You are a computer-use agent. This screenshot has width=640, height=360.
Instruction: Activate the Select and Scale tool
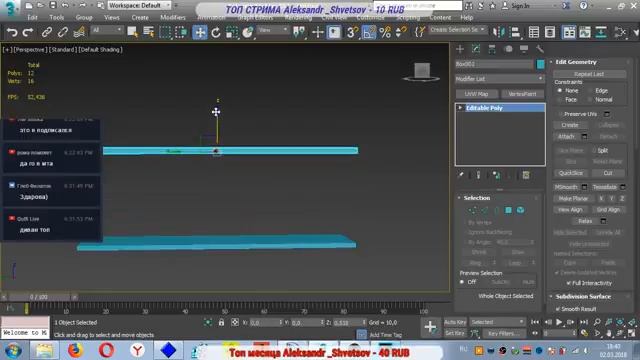[x=232, y=32]
